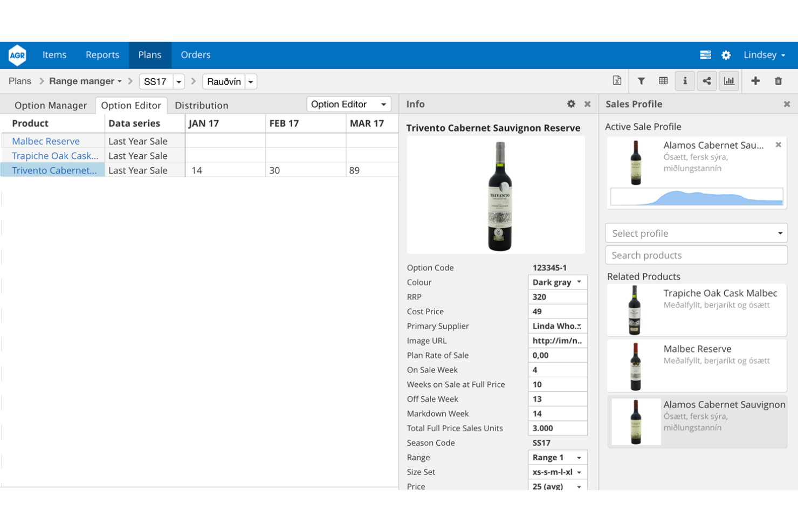The height and width of the screenshot is (532, 798).
Task: Open the SS17 season dropdown arrow
Action: coord(178,81)
